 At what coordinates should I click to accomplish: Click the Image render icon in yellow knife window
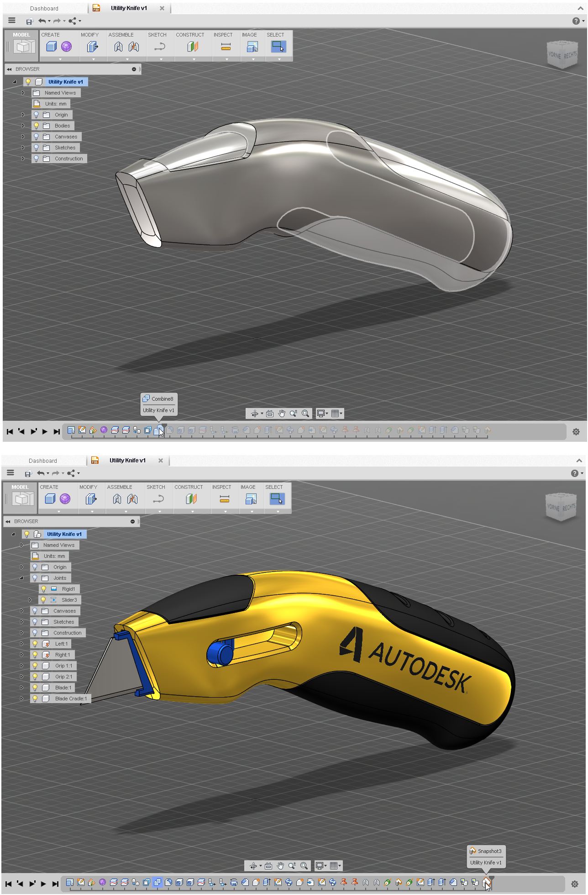click(251, 499)
